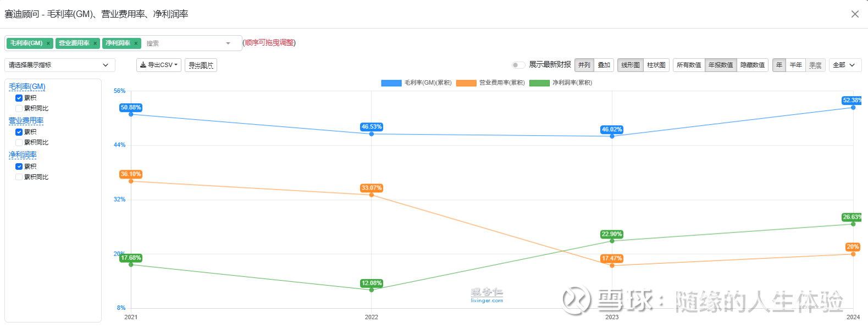Image resolution: width=868 pixels, height=328 pixels.
Task: Expand the indicator search dropdown arrow
Action: (x=228, y=43)
